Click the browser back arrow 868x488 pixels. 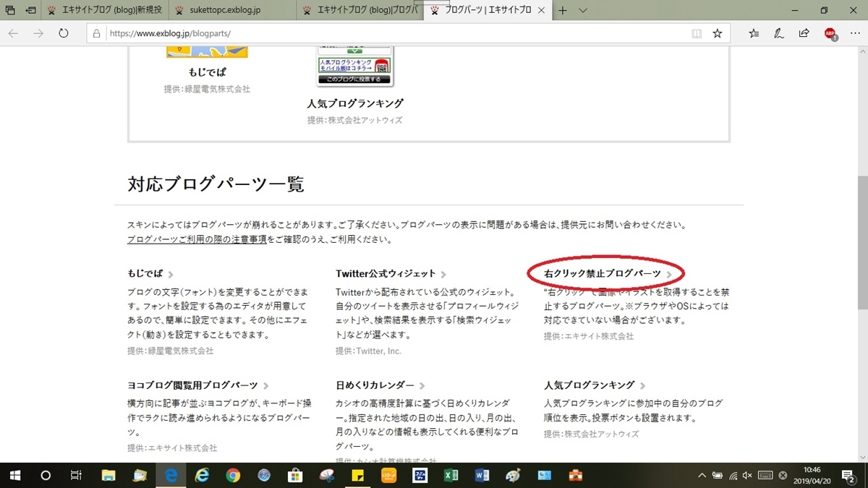point(13,33)
